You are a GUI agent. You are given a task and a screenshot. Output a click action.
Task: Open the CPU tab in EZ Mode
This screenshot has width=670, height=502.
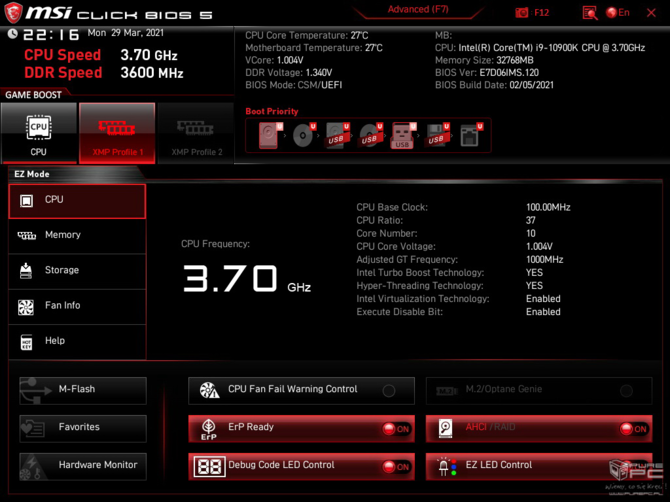point(77,201)
